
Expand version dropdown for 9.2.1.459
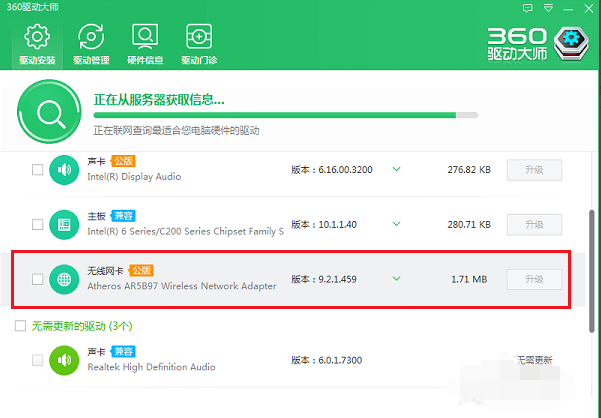click(397, 279)
